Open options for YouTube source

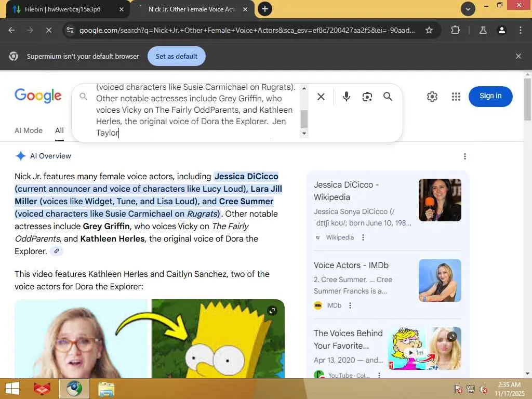pyautogui.click(x=379, y=375)
